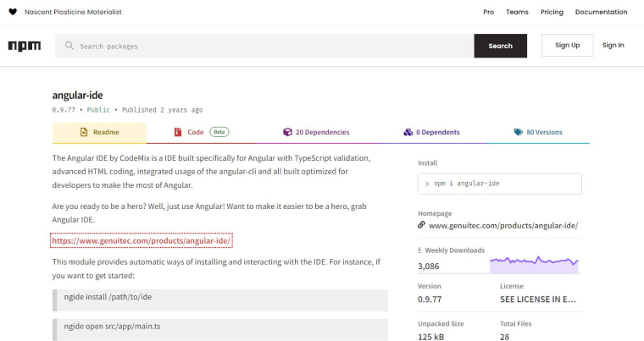Screen dimensions: 644x341
Task: Click the Dependents cubes icon
Action: [x=408, y=132]
